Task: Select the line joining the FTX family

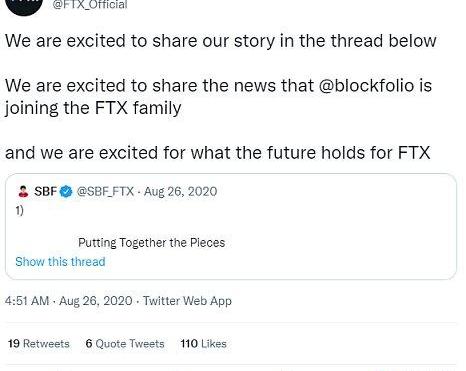Action: [x=93, y=108]
